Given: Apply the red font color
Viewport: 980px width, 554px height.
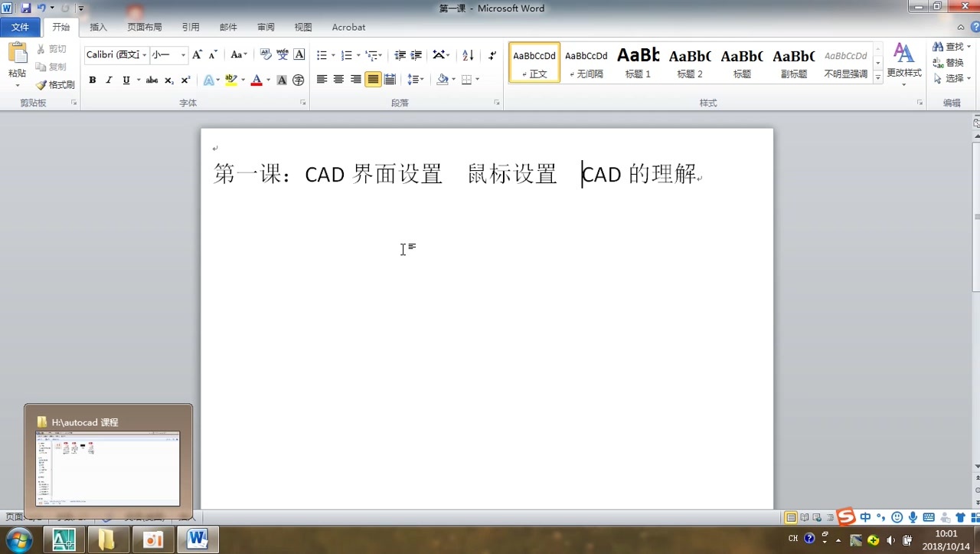Looking at the screenshot, I should coord(256,80).
